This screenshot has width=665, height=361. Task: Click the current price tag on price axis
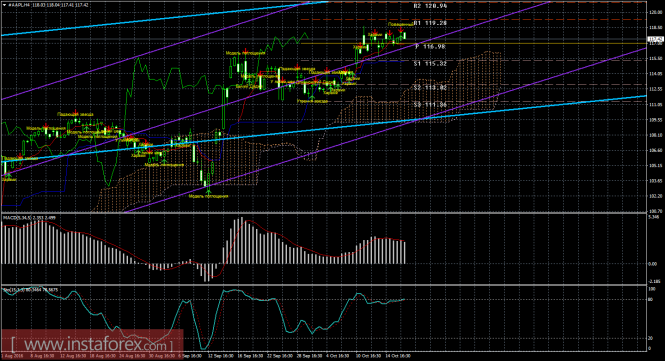[x=656, y=39]
